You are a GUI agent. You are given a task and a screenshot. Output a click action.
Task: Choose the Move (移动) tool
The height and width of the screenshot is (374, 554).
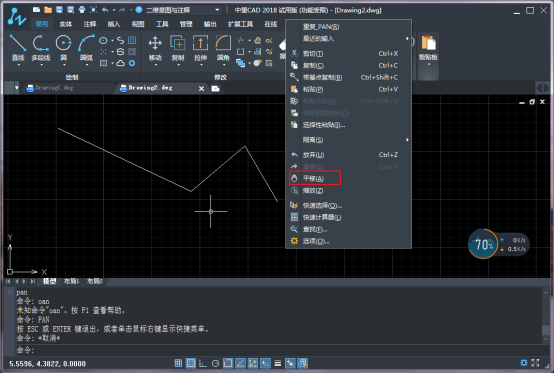[x=155, y=48]
